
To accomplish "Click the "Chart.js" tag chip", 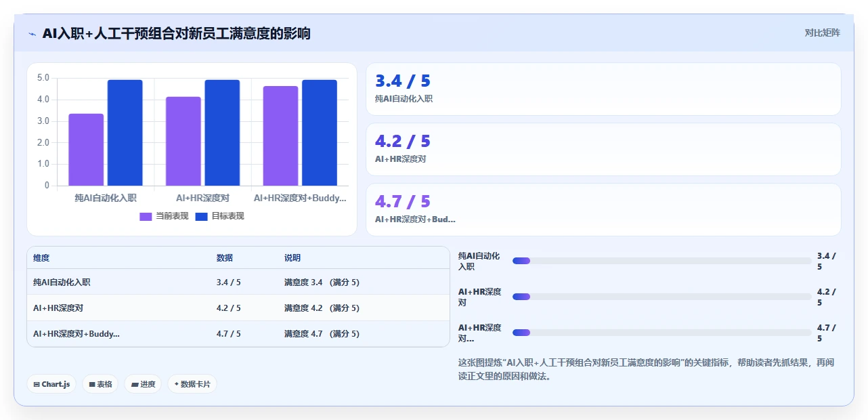I will point(52,384).
